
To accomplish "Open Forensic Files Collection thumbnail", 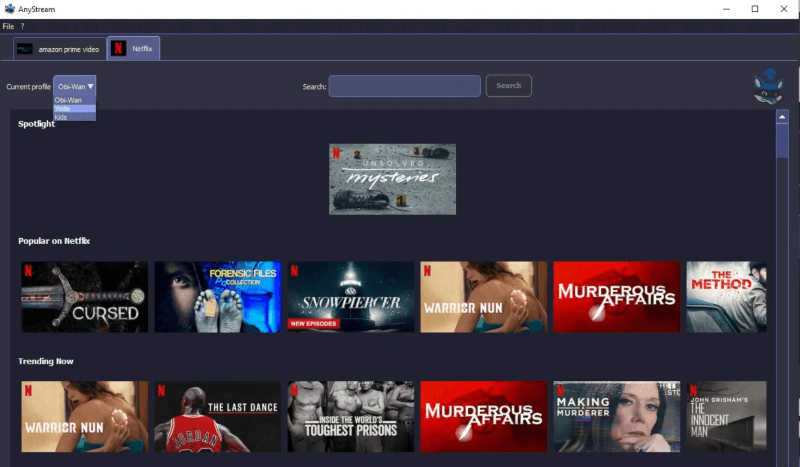I will [x=218, y=297].
